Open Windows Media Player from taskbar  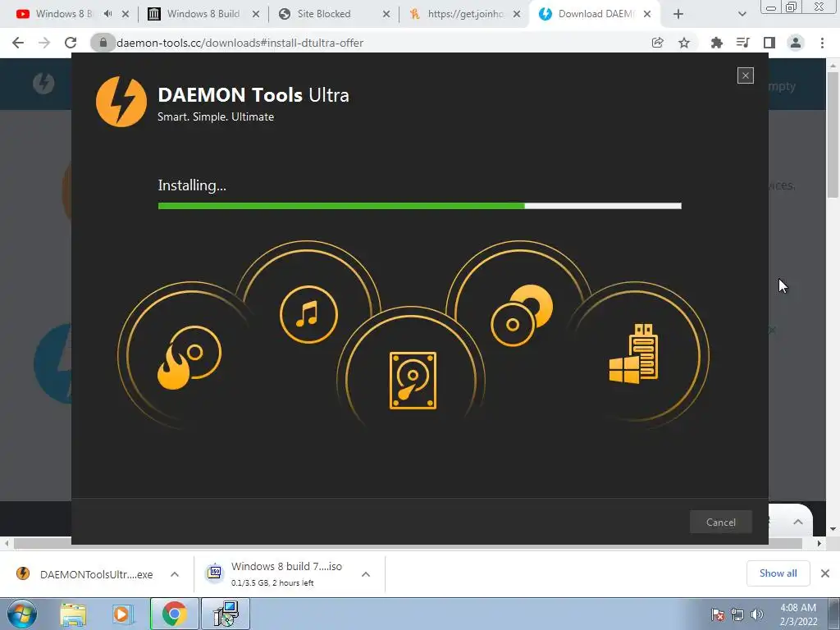point(121,614)
